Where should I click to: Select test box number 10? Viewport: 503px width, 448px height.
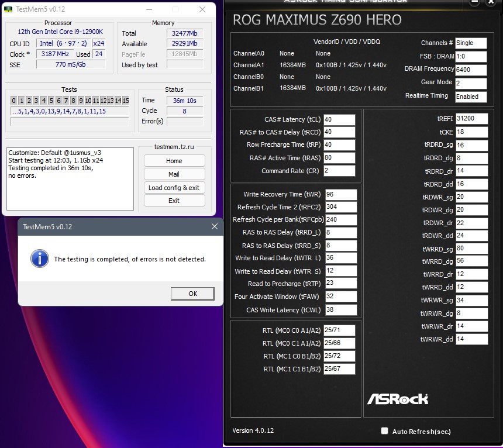coord(88,101)
